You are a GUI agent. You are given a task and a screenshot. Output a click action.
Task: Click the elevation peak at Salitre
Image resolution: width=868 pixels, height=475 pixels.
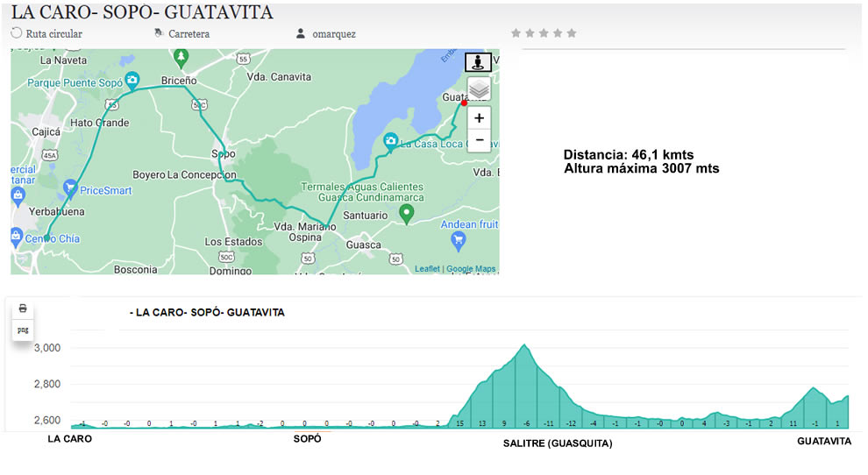coord(524,345)
